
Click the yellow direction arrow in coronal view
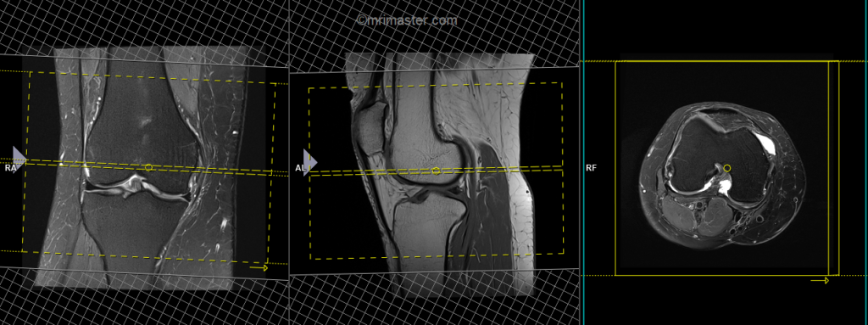pyautogui.click(x=259, y=268)
